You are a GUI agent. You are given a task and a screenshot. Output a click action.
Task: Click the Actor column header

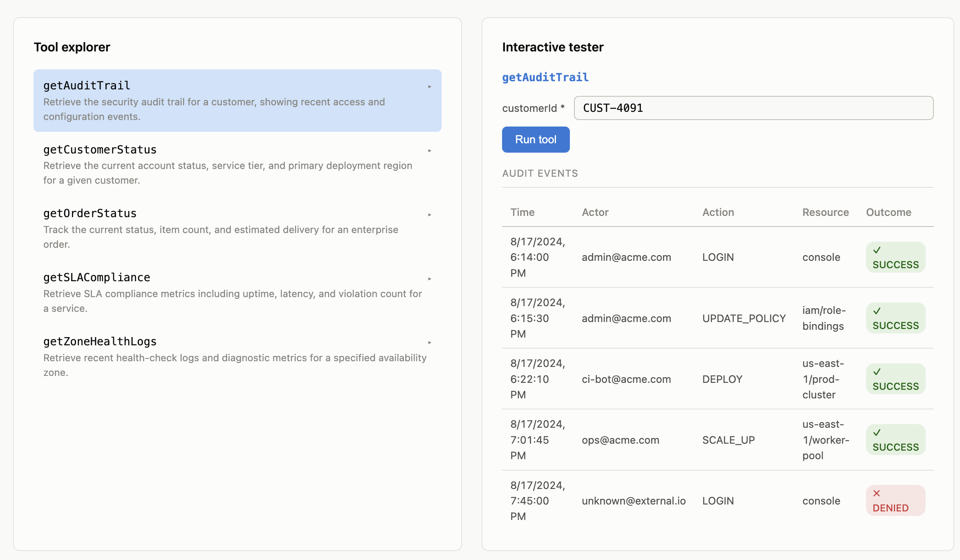pos(595,212)
